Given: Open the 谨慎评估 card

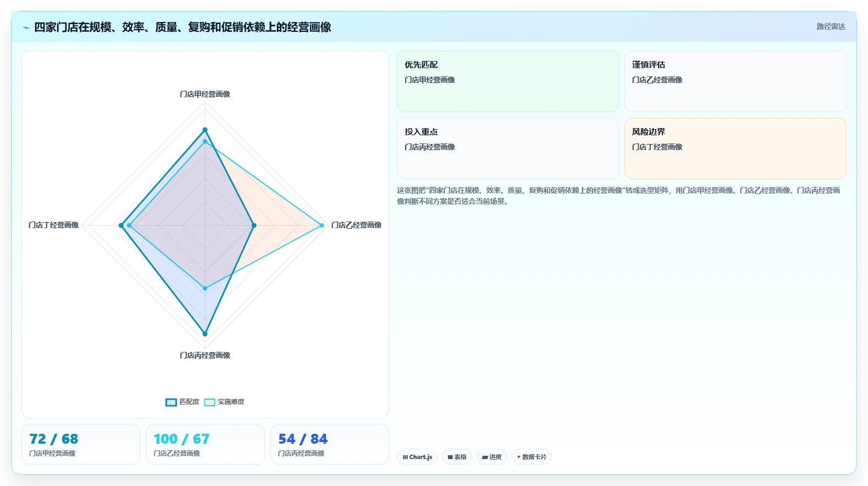Looking at the screenshot, I should [736, 81].
